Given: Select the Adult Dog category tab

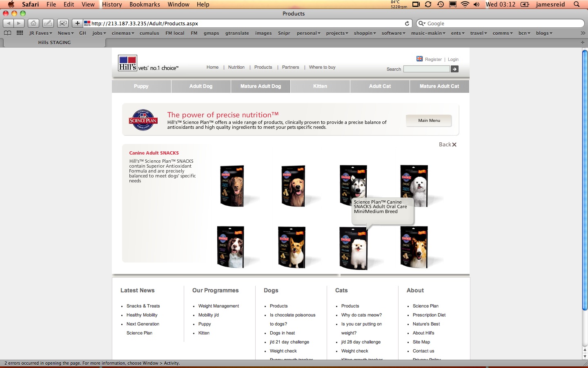Looking at the screenshot, I should point(201,86).
